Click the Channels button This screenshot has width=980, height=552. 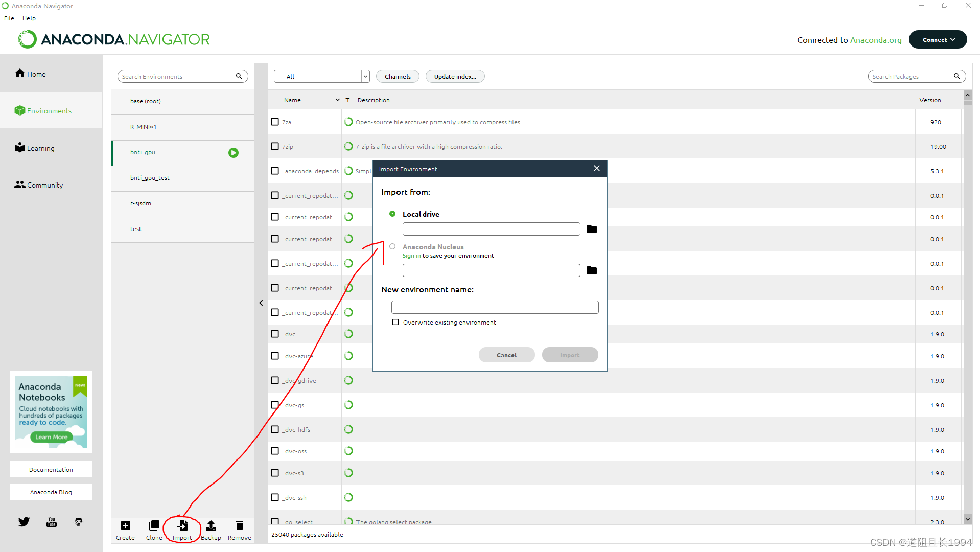(398, 76)
